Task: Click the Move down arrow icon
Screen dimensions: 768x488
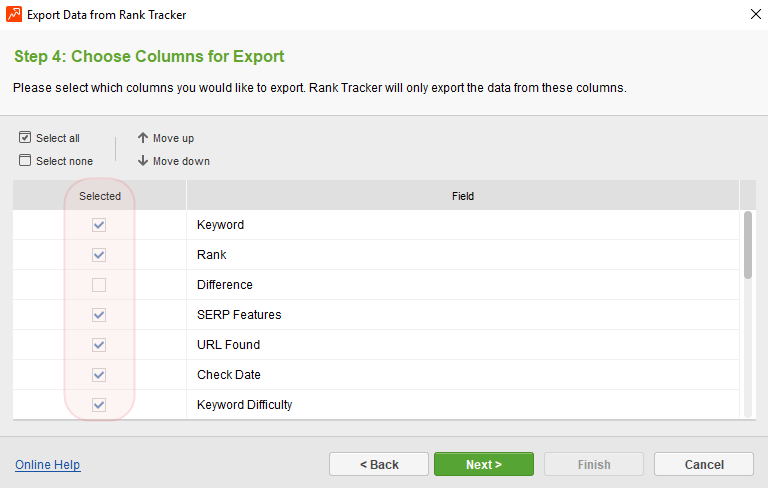Action: point(143,161)
